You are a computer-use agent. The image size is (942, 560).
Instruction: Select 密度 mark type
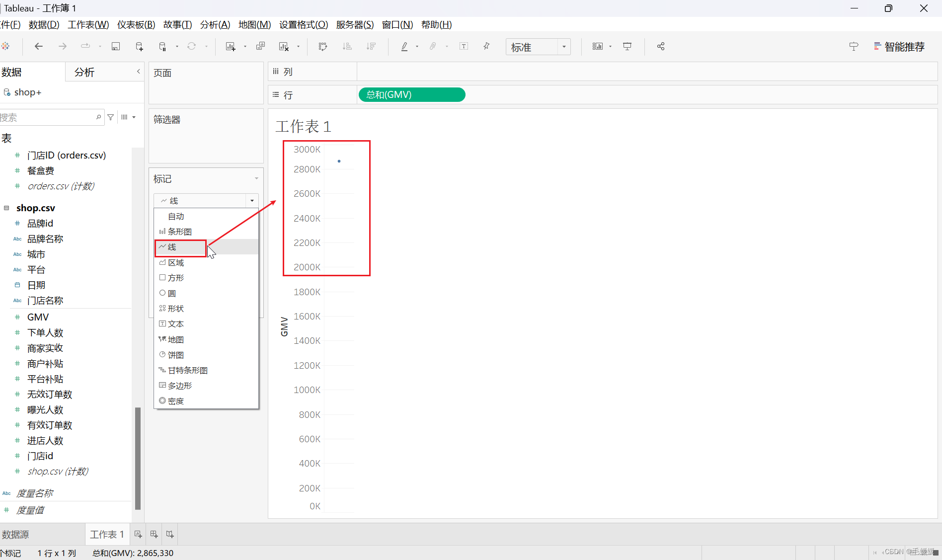[206, 401]
